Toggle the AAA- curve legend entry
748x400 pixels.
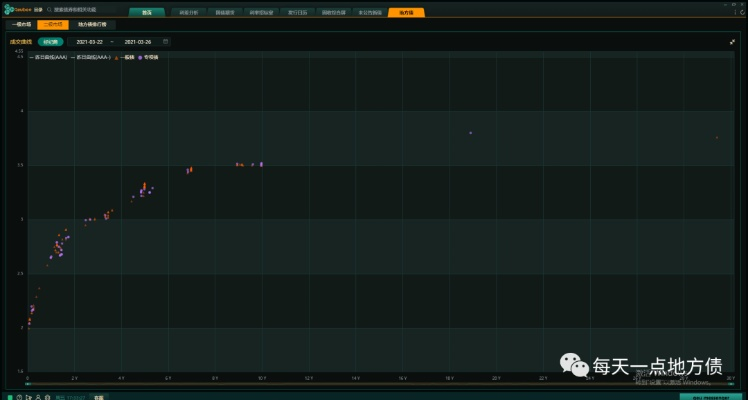(x=91, y=58)
